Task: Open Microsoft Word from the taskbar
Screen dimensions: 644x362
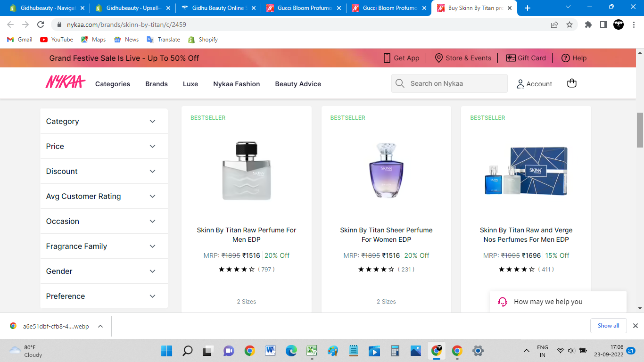Action: click(x=270, y=351)
